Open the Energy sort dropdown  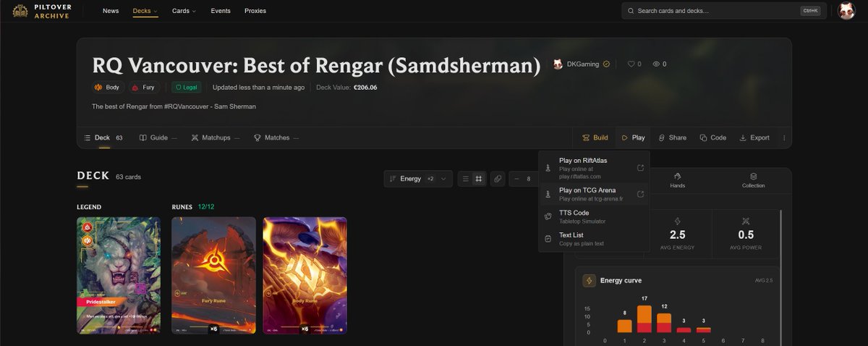pos(418,179)
